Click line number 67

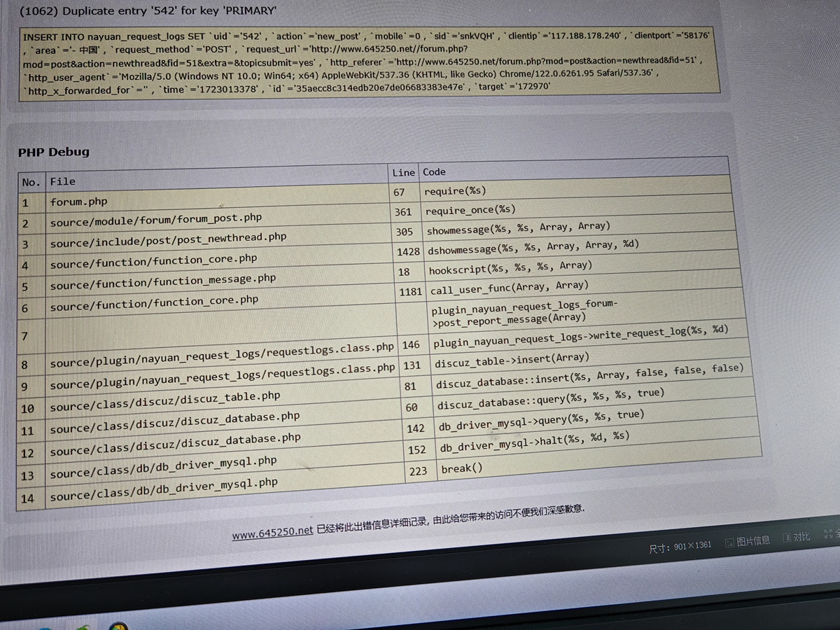399,192
